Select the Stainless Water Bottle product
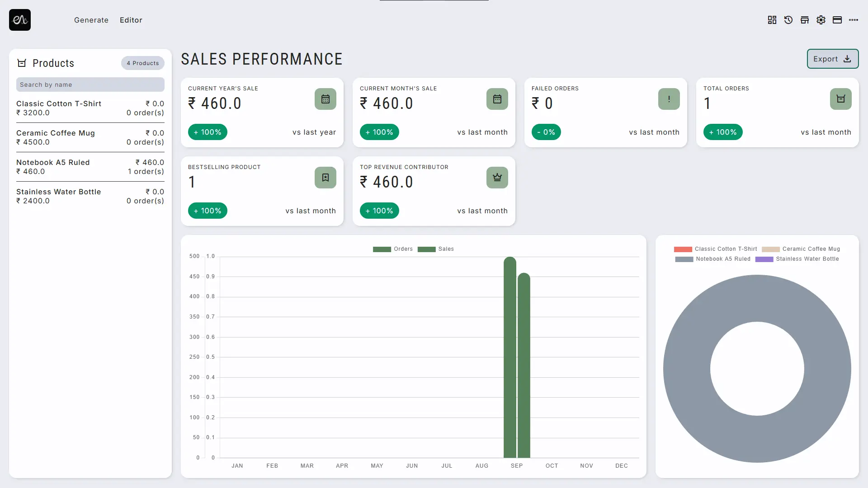 pyautogui.click(x=90, y=196)
